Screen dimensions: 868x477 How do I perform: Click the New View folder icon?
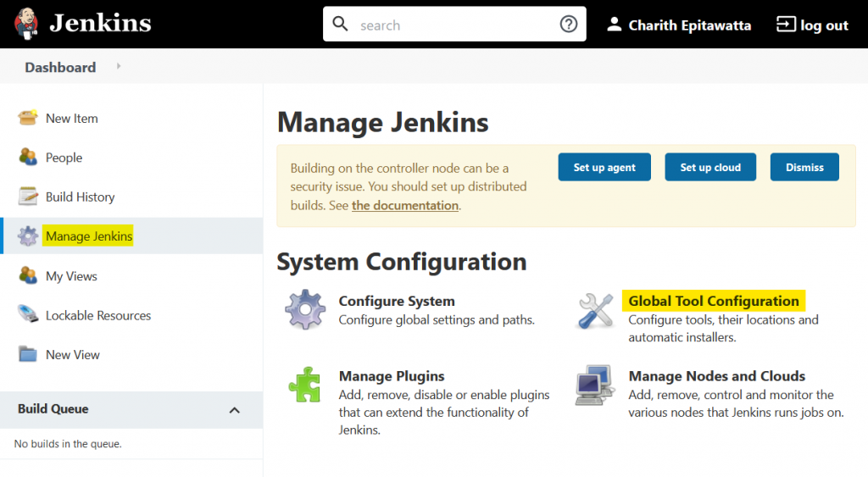(x=28, y=353)
